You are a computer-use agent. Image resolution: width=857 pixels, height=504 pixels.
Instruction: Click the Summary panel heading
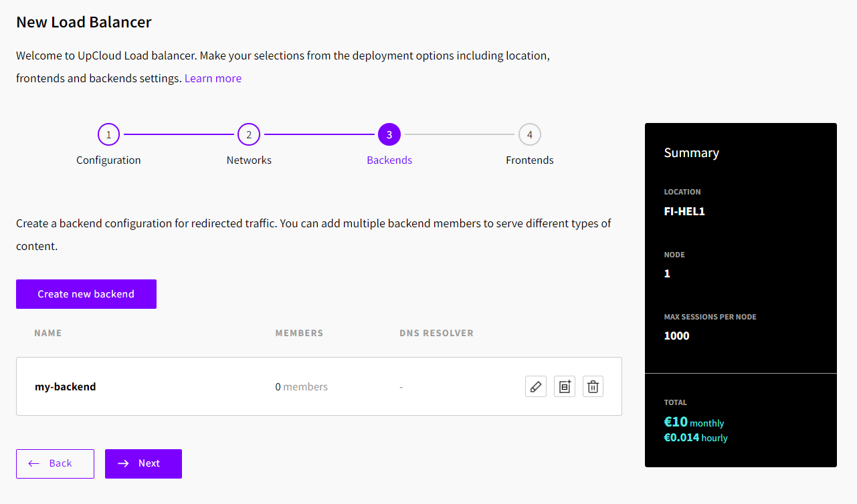pyautogui.click(x=691, y=152)
